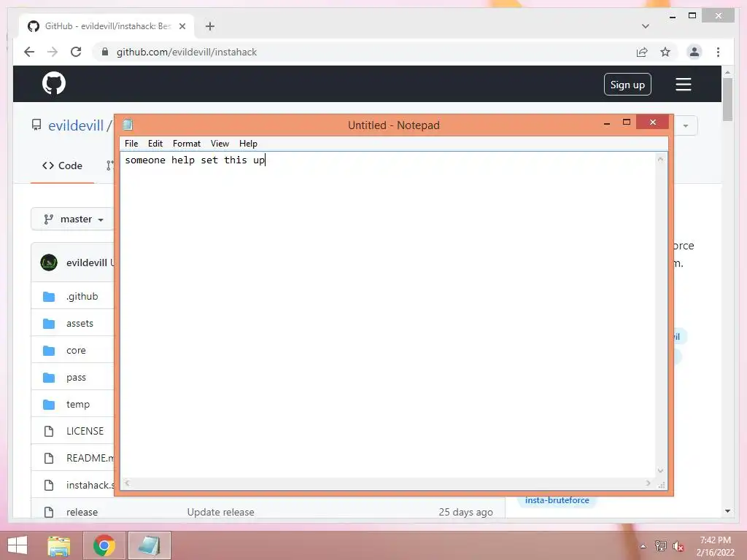Screen dimensions: 747x560
Task: Open Chrome three-dot menu
Action: [x=718, y=52]
